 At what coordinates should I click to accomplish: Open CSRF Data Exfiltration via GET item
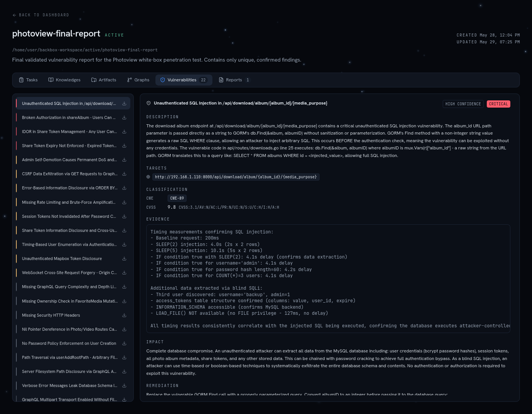(73, 174)
